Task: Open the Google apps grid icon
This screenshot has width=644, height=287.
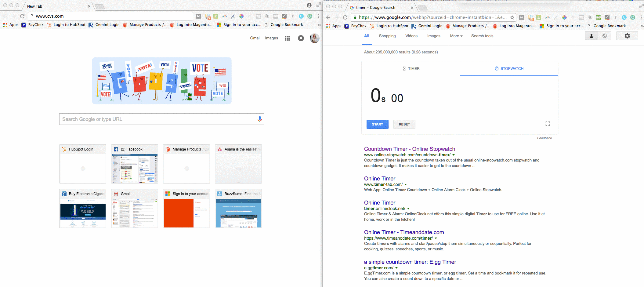Action: pyautogui.click(x=287, y=38)
